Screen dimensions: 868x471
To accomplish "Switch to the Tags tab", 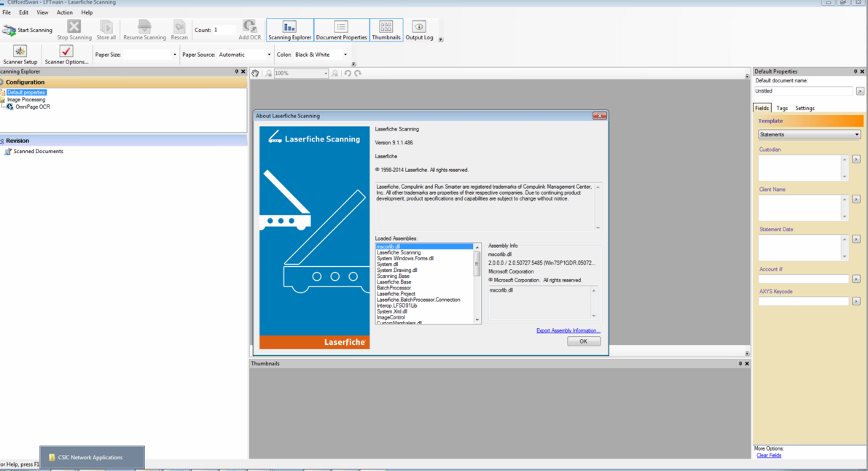I will tap(782, 108).
